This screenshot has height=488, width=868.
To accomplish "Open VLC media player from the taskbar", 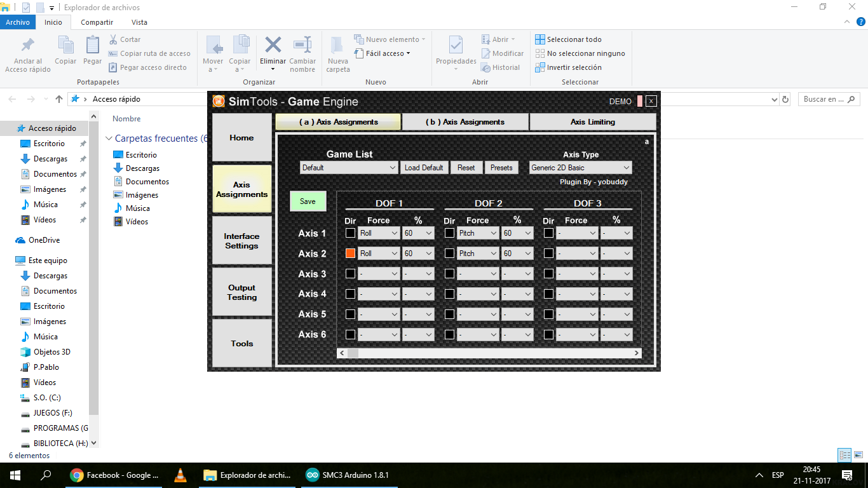I will click(x=180, y=475).
